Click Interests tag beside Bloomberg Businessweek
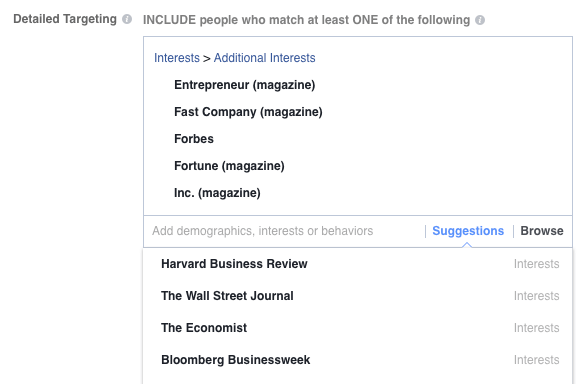The width and height of the screenshot is (585, 384). point(536,360)
